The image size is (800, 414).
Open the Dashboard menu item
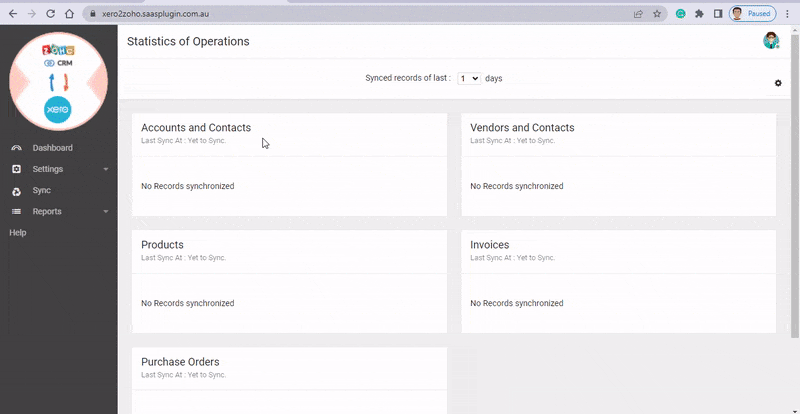(x=53, y=148)
